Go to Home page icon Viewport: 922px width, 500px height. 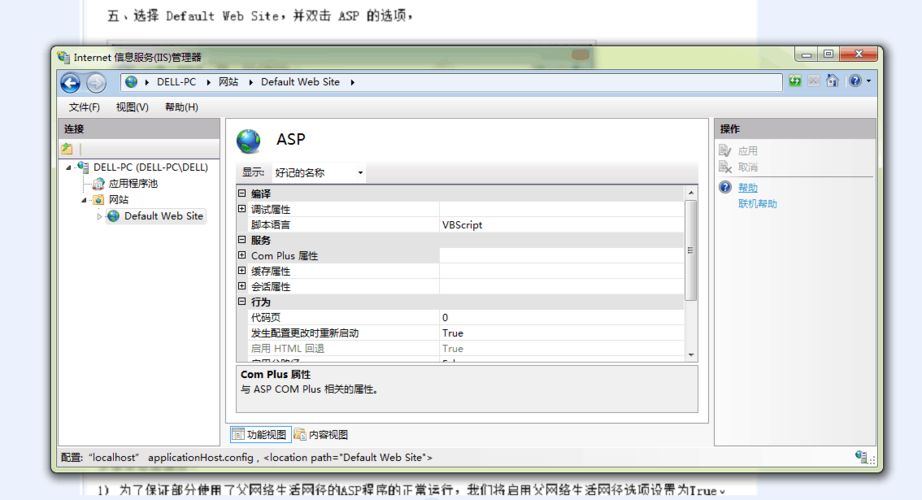coord(832,81)
